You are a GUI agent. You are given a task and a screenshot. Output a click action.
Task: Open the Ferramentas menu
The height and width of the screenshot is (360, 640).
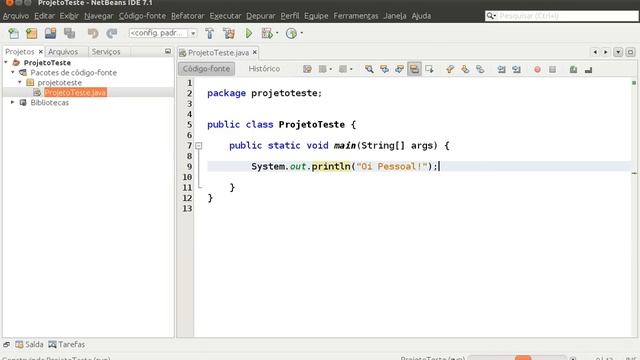(356, 16)
